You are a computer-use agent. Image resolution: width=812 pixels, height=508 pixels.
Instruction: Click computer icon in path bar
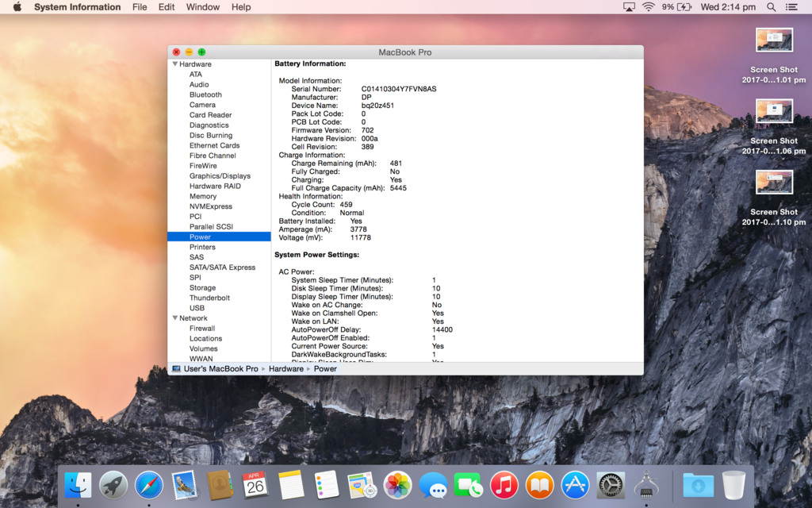click(176, 368)
